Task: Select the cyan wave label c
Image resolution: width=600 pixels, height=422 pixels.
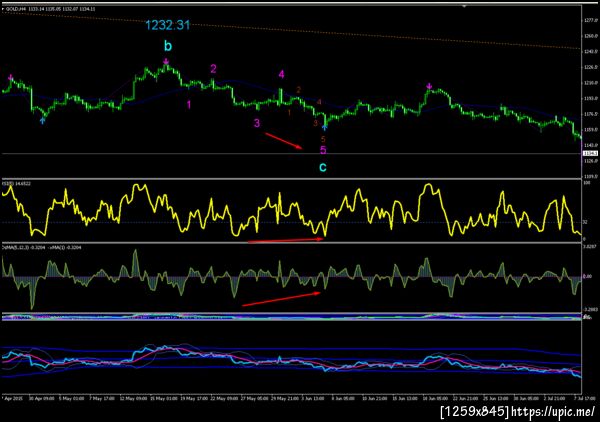Action: (323, 167)
